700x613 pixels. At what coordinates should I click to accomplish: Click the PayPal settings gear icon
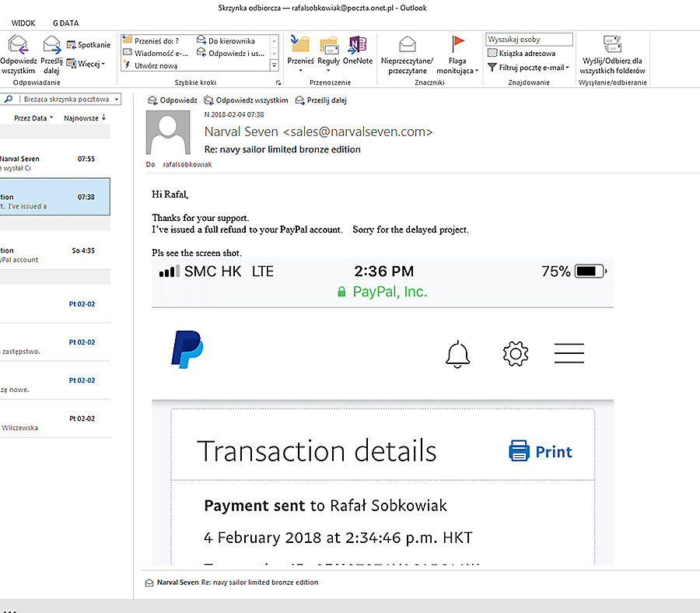pyautogui.click(x=516, y=354)
